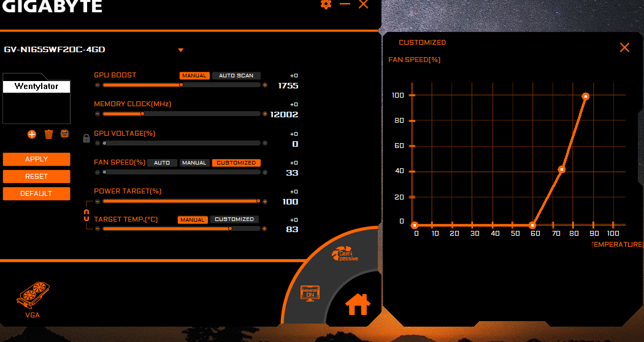Set Fan Speed to CUSTOMIZED mode

pos(236,163)
